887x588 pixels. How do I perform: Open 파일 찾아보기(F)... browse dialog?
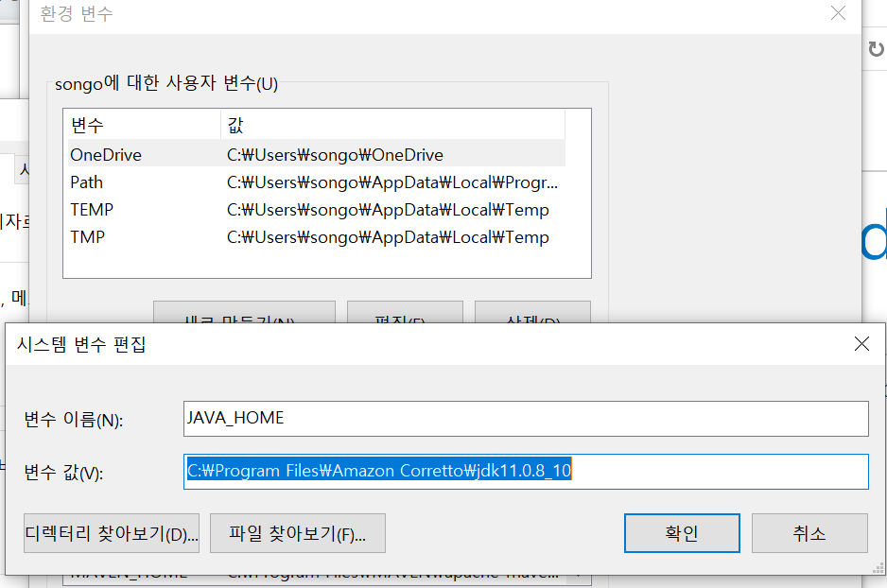(298, 532)
